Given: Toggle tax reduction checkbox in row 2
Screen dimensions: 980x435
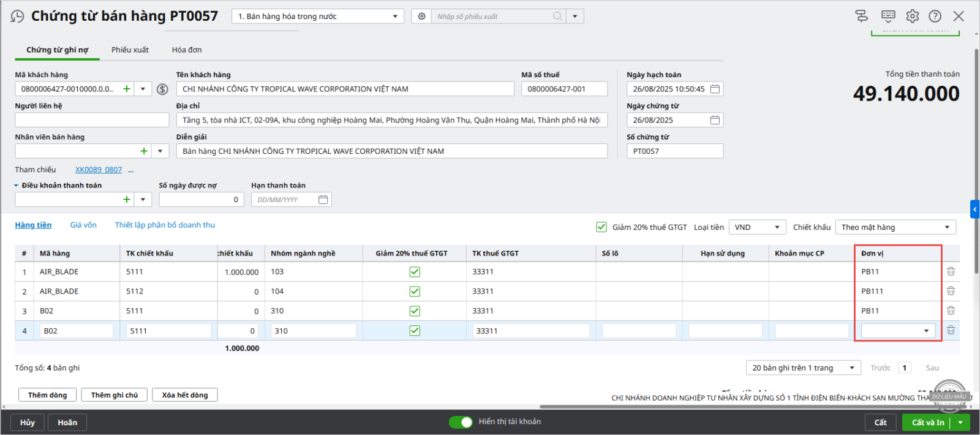Looking at the screenshot, I should pyautogui.click(x=415, y=292).
